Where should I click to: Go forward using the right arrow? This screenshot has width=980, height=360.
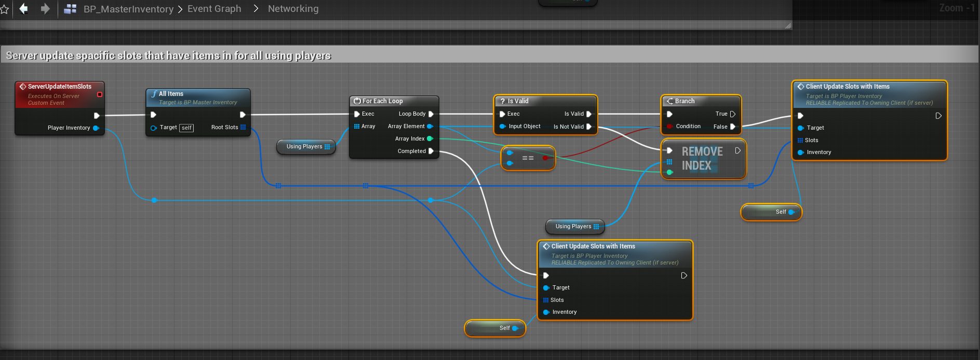tap(45, 9)
